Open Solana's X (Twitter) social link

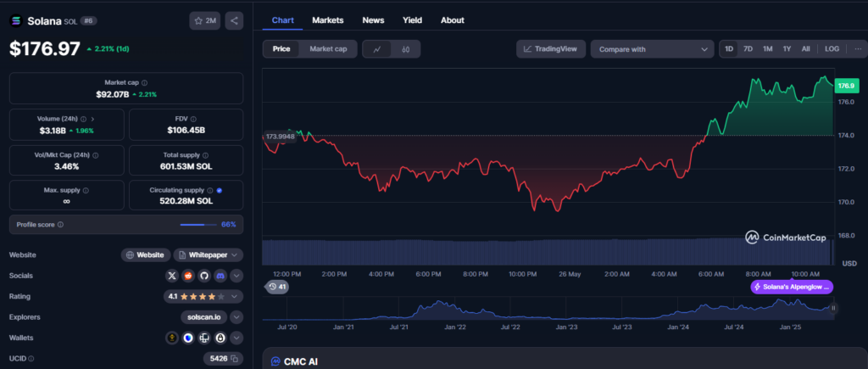[172, 276]
